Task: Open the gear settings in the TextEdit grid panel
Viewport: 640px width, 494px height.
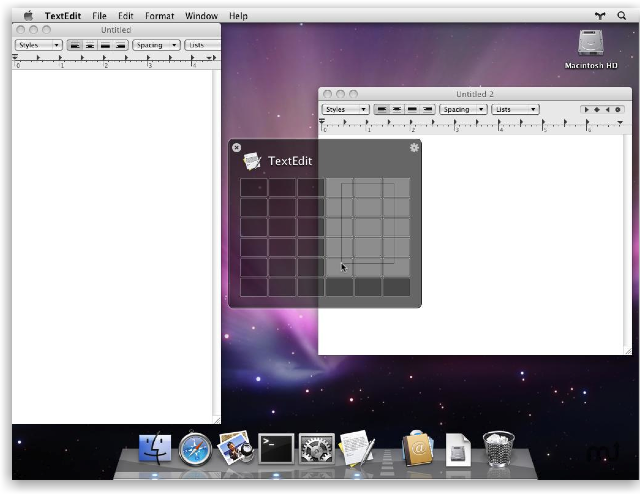Action: [x=414, y=148]
